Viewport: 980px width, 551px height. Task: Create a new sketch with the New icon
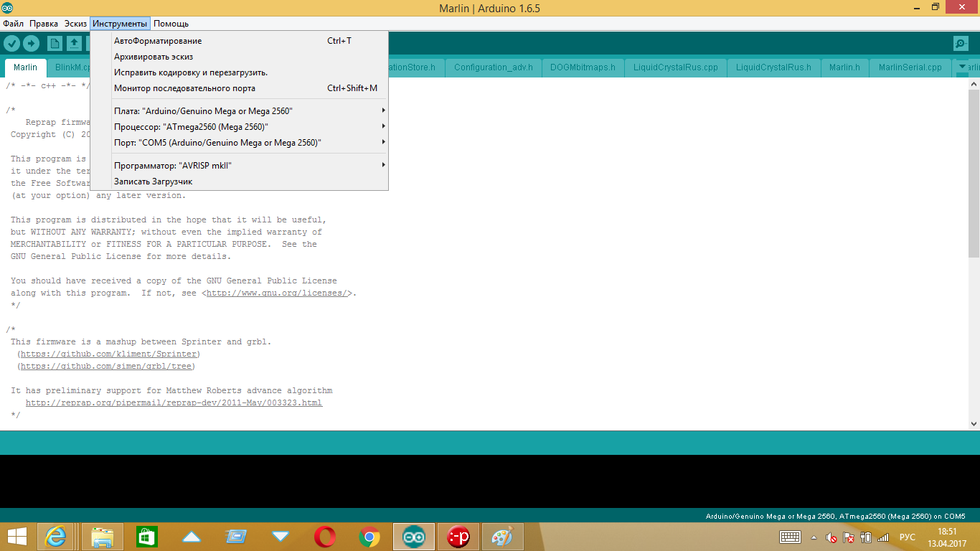point(55,44)
